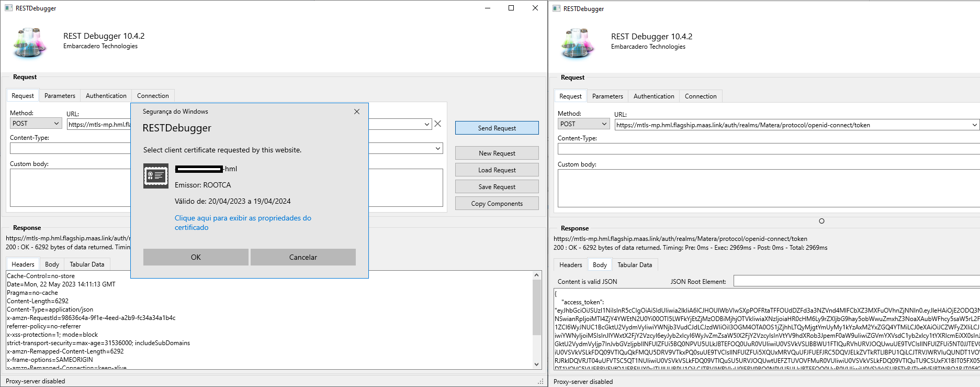This screenshot has height=387, width=980.
Task: Expand Content-Type dropdown in left window
Action: coord(438,148)
